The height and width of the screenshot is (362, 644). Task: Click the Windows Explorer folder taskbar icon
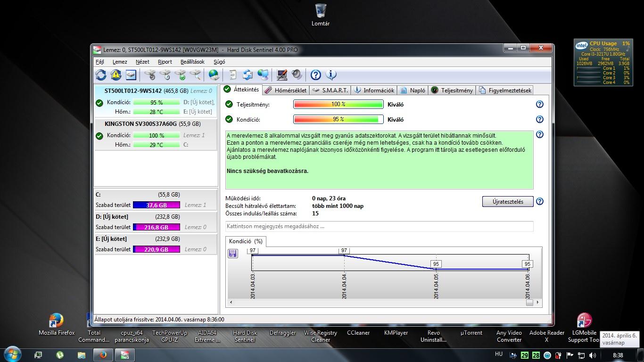click(x=81, y=355)
